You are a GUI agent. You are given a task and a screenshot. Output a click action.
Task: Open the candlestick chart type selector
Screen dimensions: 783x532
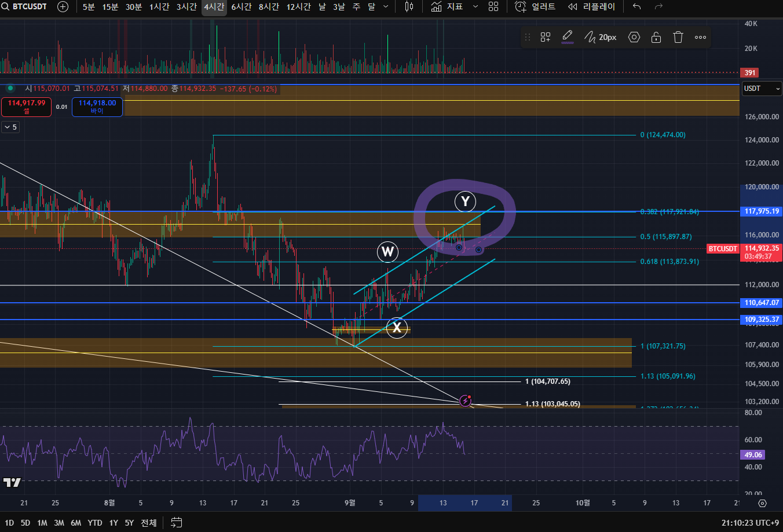click(409, 7)
